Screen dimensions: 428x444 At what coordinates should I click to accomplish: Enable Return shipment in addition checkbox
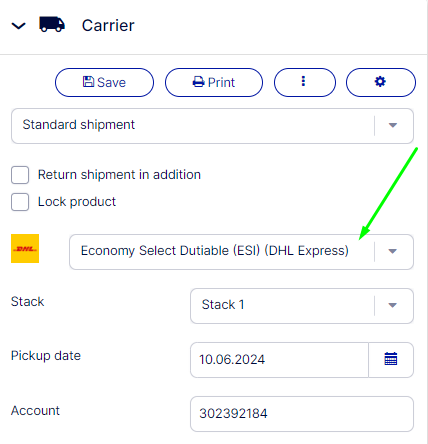pyautogui.click(x=20, y=175)
